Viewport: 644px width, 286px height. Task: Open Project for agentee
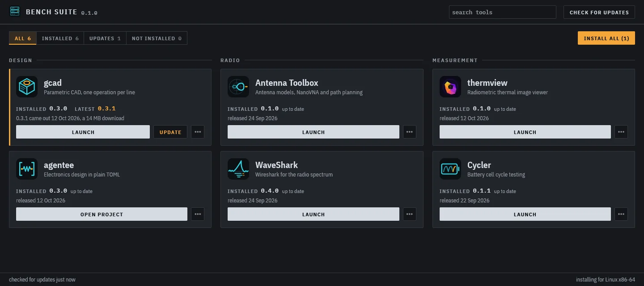pyautogui.click(x=102, y=214)
